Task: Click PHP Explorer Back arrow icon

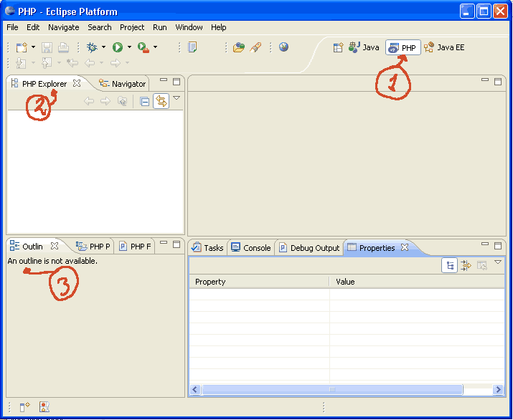Action: [89, 101]
